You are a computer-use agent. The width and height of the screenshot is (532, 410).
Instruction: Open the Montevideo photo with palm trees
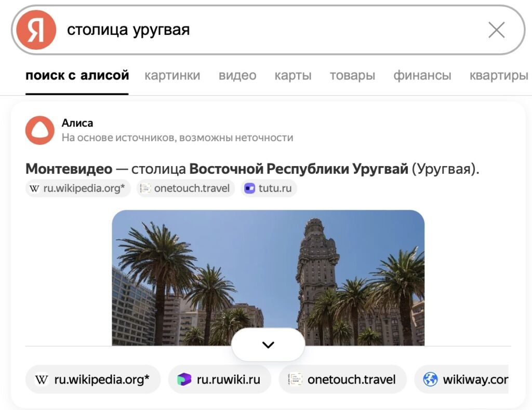pos(268,278)
